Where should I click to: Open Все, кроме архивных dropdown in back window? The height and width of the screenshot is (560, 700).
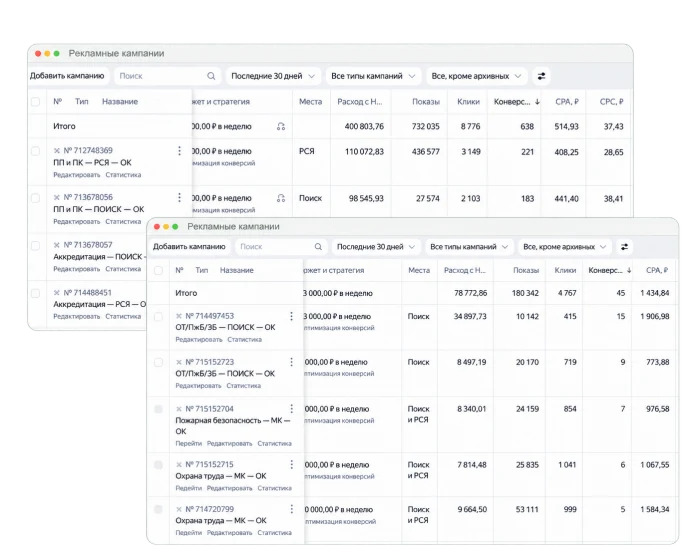coord(476,76)
